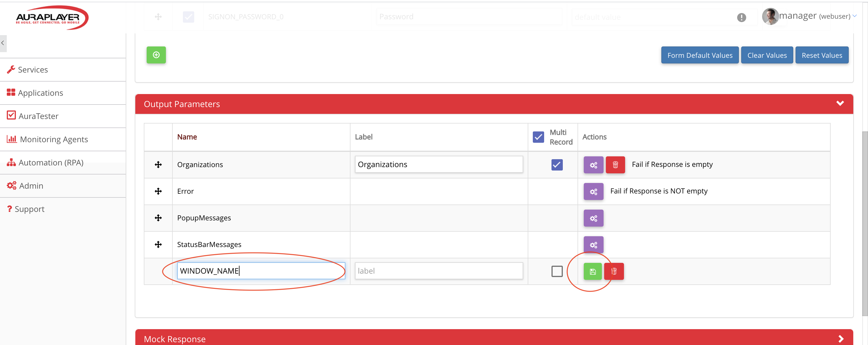The height and width of the screenshot is (345, 868).
Task: Click the red delete icon in WINDOW_NAME row
Action: point(614,271)
